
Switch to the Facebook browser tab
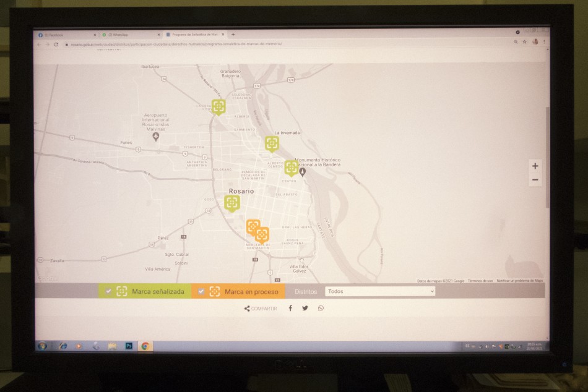pyautogui.click(x=65, y=35)
